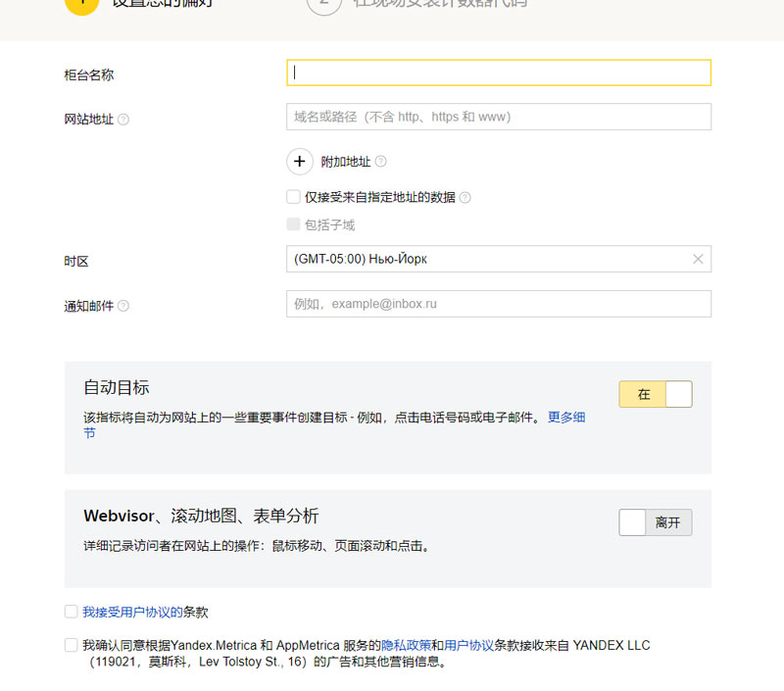Focus the 柜台名称 input field
This screenshot has height=691, width=784.
[498, 74]
